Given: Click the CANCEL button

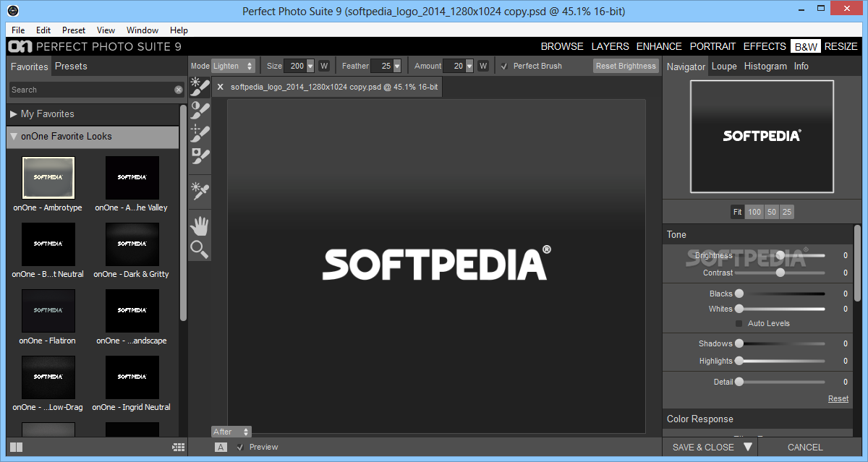Looking at the screenshot, I should (x=805, y=447).
